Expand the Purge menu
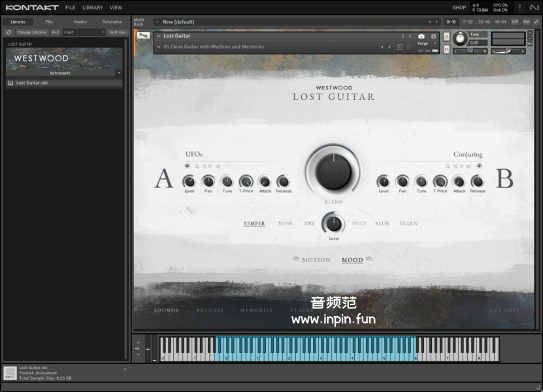The width and height of the screenshot is (543, 392). [x=435, y=44]
